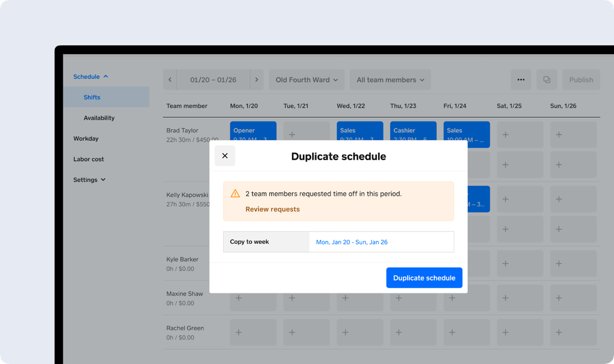
Task: Click the blue Duplicate schedule button
Action: 424,278
